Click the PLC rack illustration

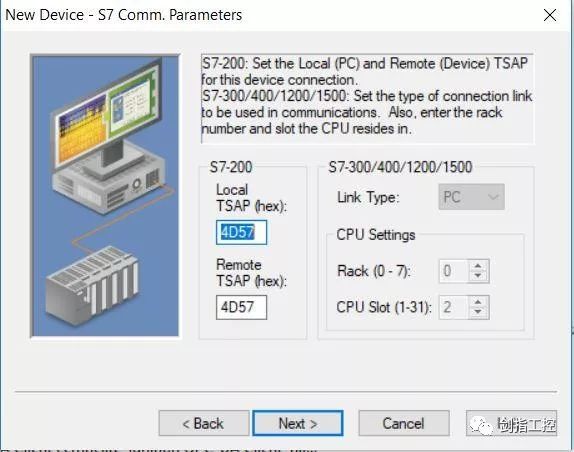(x=92, y=284)
